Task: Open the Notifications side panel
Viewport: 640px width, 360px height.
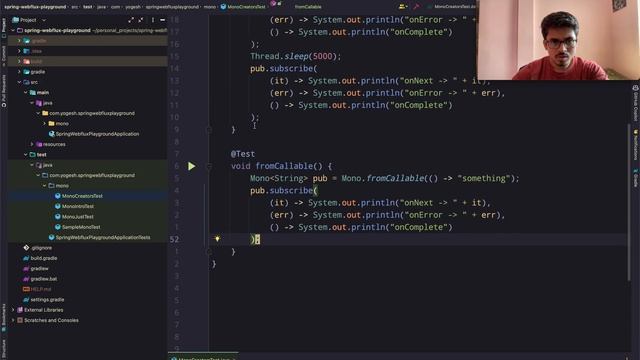Action: pyautogui.click(x=636, y=145)
